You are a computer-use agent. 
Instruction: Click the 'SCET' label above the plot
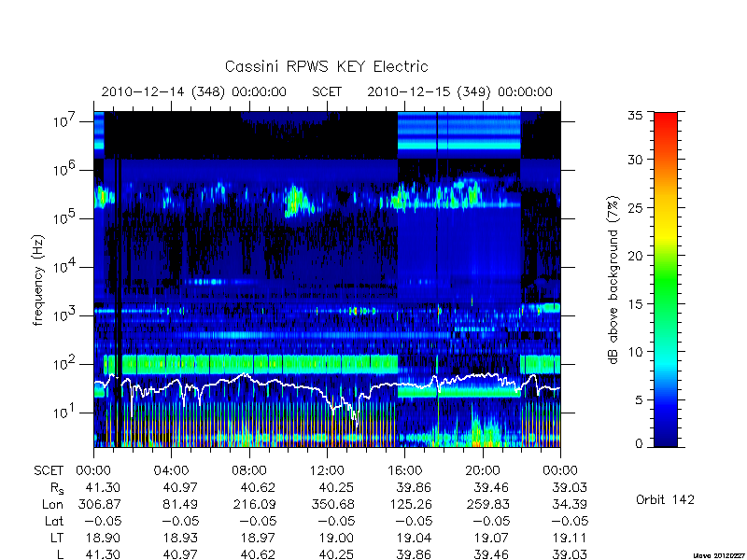pyautogui.click(x=327, y=91)
